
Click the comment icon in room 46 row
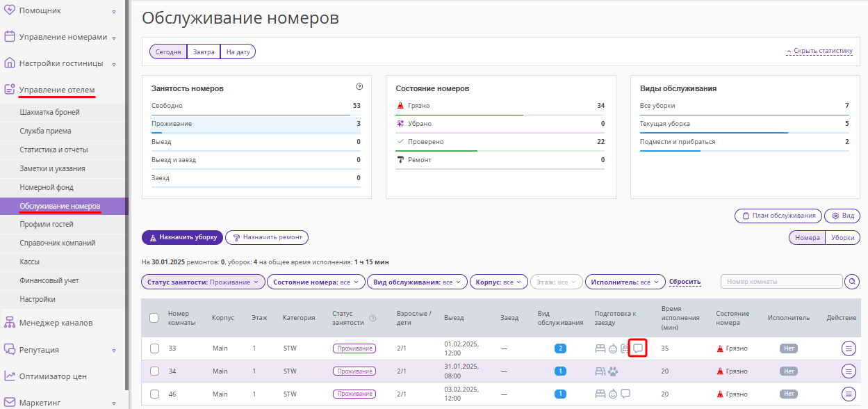pos(625,393)
